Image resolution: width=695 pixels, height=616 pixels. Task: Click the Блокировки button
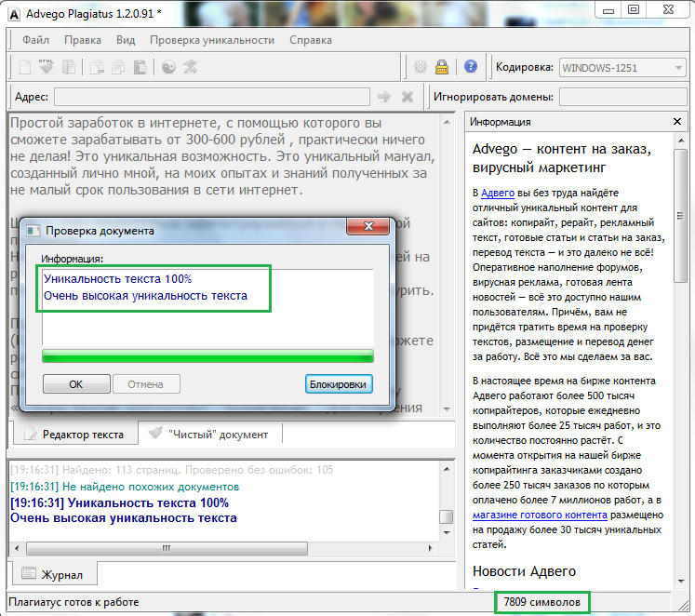point(339,384)
